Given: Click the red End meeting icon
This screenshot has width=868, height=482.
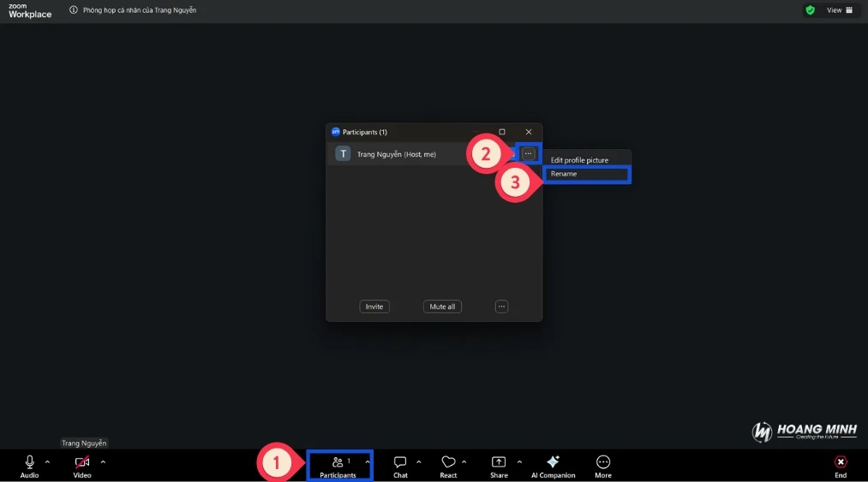Looking at the screenshot, I should [x=841, y=461].
